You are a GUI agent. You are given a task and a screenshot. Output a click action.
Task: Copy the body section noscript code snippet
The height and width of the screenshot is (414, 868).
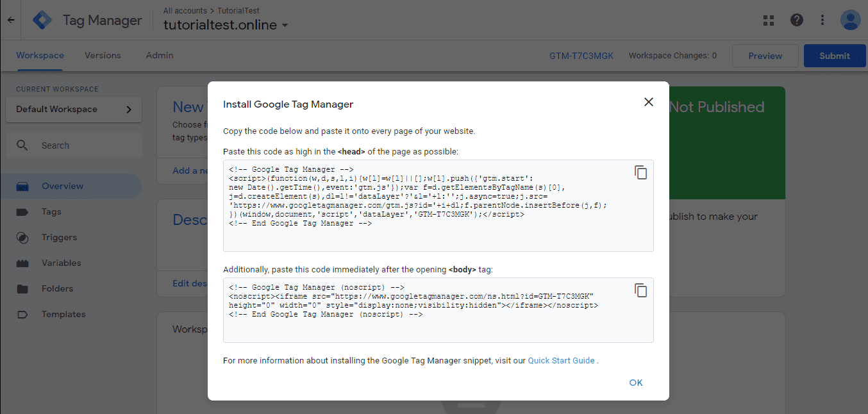pyautogui.click(x=640, y=290)
